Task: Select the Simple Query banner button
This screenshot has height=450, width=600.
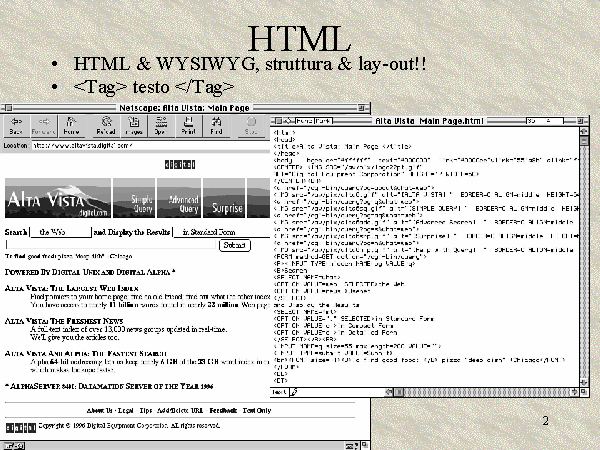Action: 134,198
